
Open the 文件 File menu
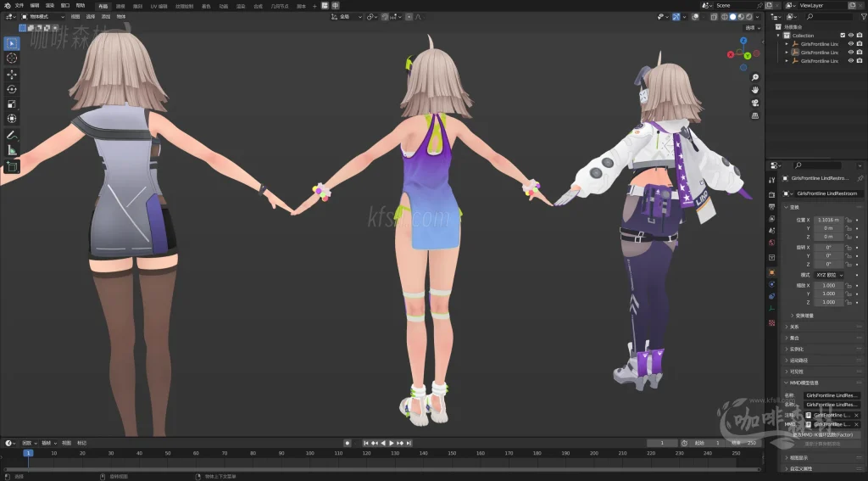coord(19,6)
